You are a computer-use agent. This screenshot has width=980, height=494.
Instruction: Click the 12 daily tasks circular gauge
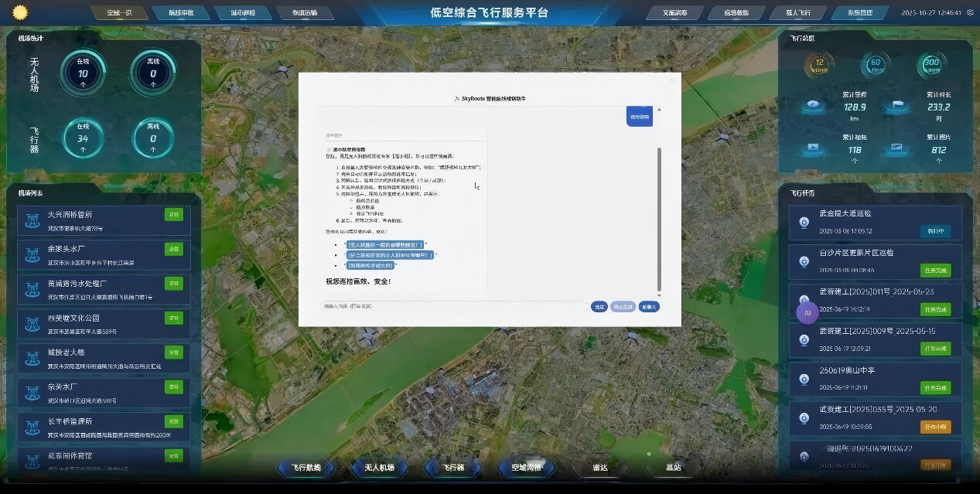pyautogui.click(x=820, y=66)
